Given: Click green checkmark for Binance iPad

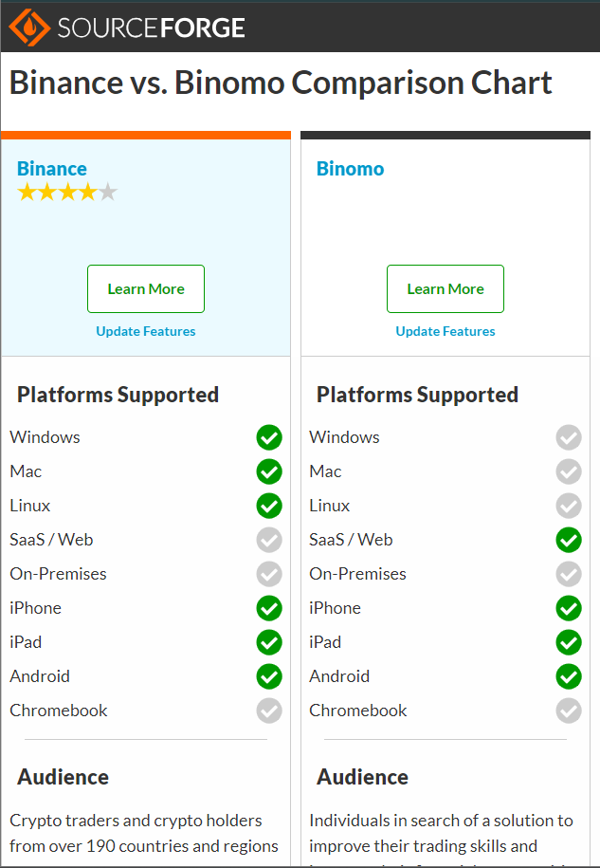Looking at the screenshot, I should point(269,642).
